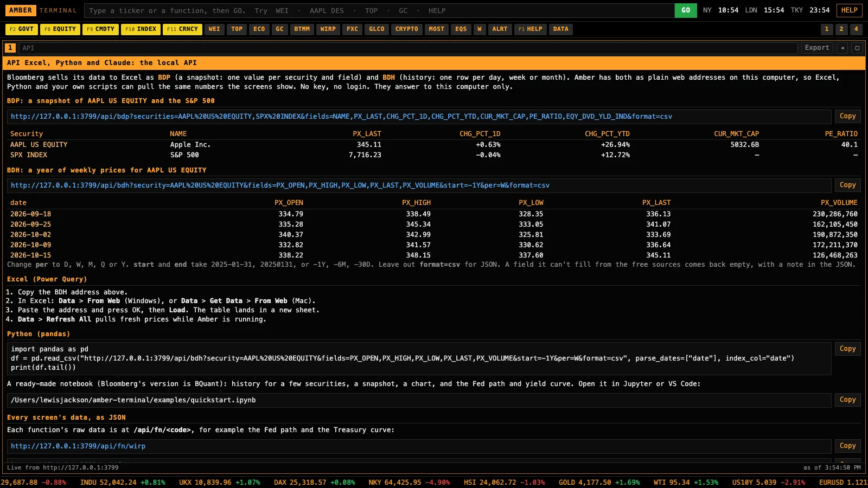The image size is (868, 488).
Task: Select the DATA function button
Action: point(561,29)
